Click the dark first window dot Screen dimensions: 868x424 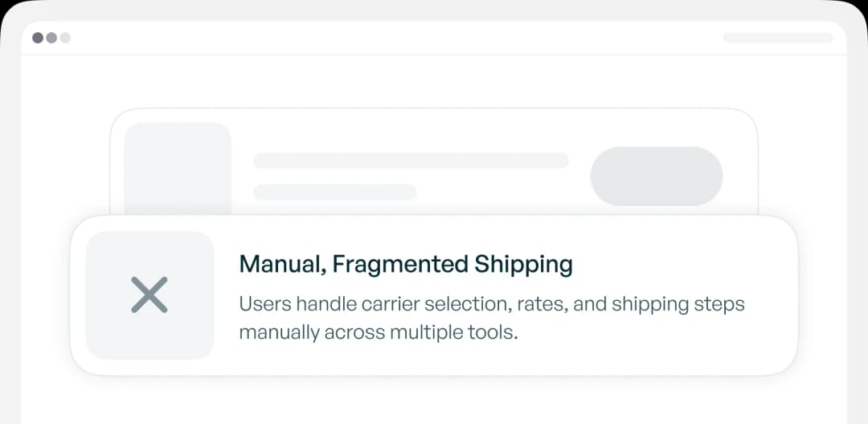tap(38, 38)
